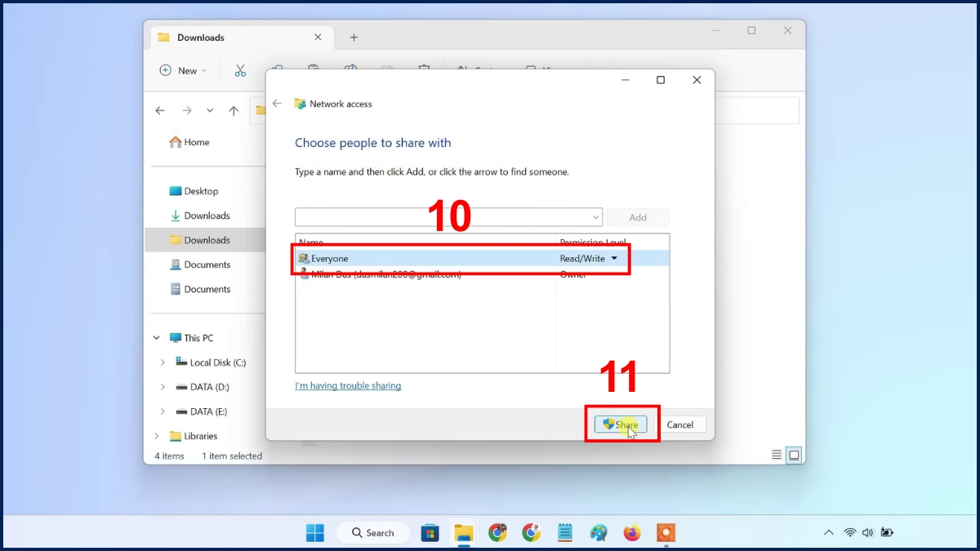This screenshot has width=980, height=551.
Task: Open the Notepad taskbar icon
Action: [x=564, y=533]
